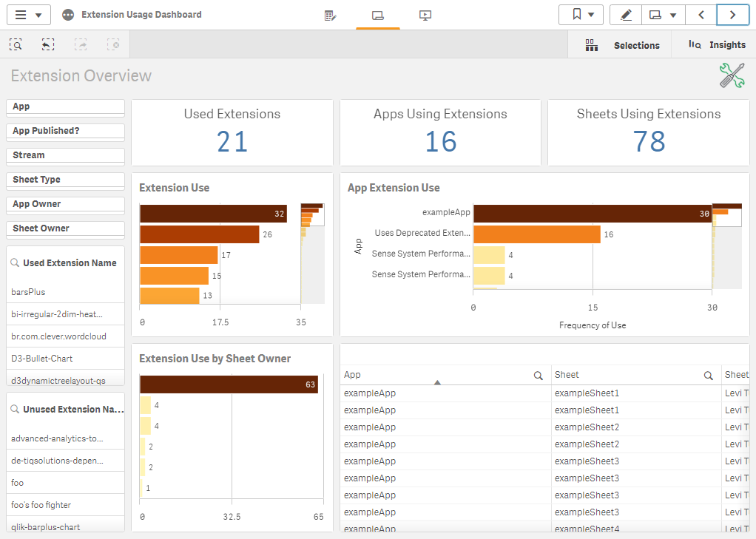Click the app info icon beside dashboard title

click(68, 15)
